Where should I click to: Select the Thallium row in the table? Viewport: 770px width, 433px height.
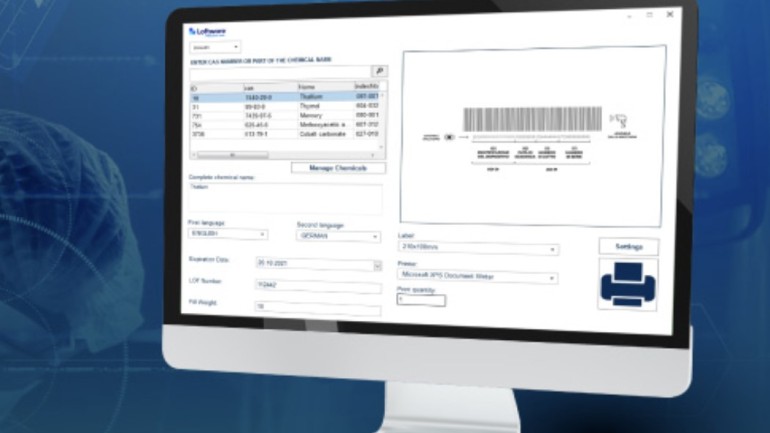pyautogui.click(x=285, y=97)
